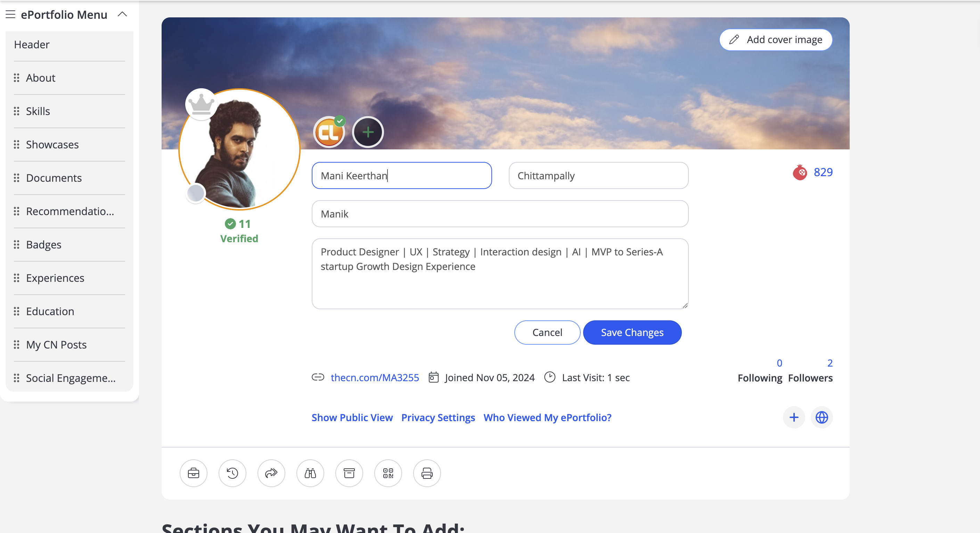This screenshot has width=980, height=533.
Task: Open the Recommendations menu entry
Action: pyautogui.click(x=70, y=211)
